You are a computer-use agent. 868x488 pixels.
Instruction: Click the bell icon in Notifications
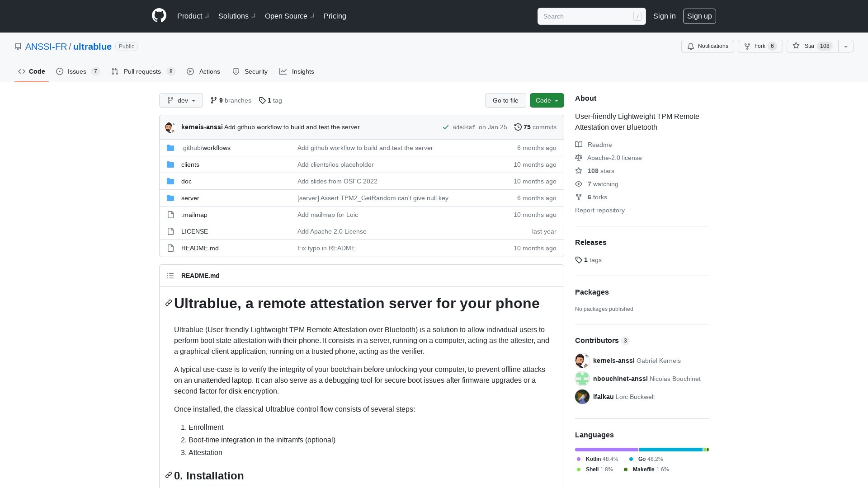point(691,46)
